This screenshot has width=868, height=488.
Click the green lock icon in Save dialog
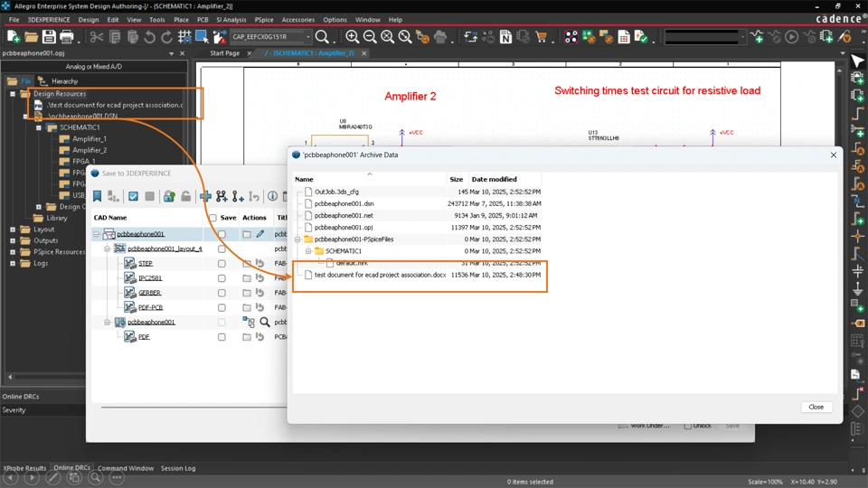point(169,196)
